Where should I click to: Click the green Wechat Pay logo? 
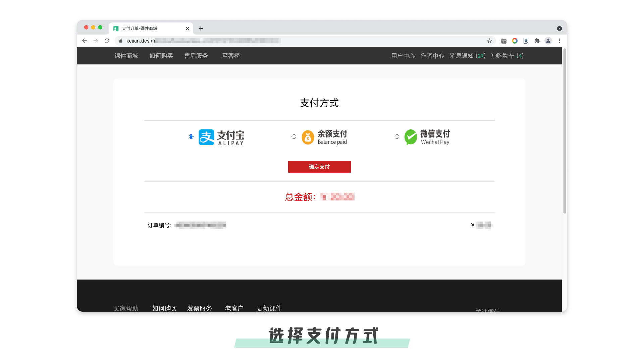click(x=411, y=137)
